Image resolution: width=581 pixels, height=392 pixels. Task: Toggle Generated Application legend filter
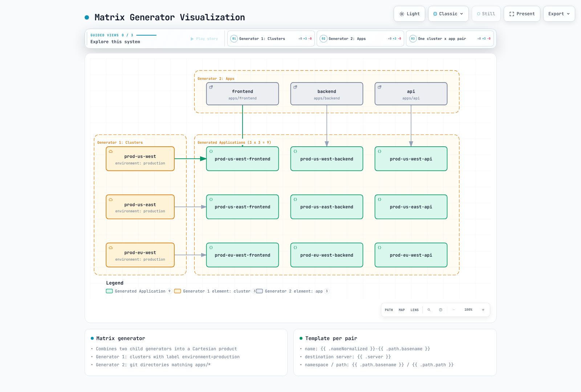pos(139,291)
